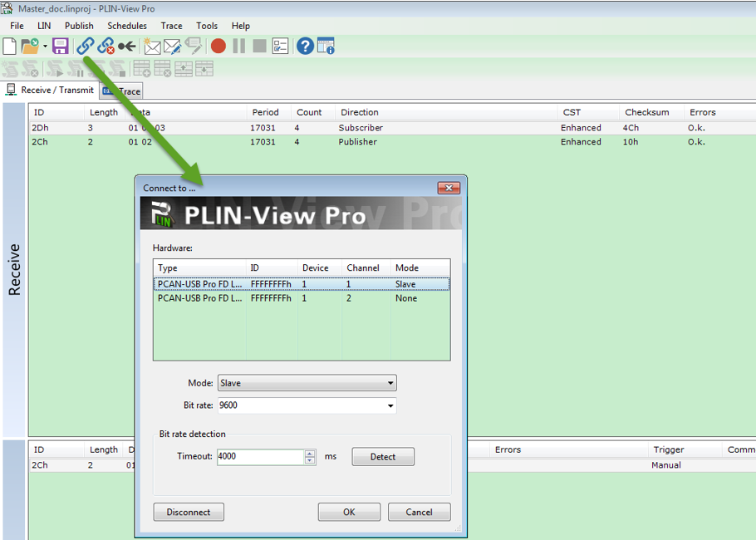This screenshot has width=756, height=540.
Task: Click the reset hardware arrow-dot icon
Action: tap(127, 47)
